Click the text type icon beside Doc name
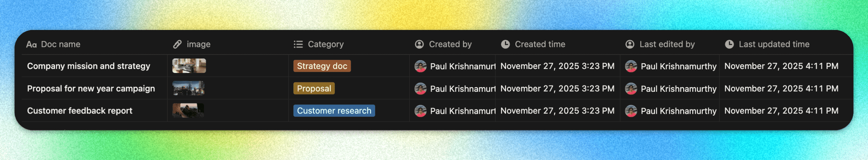Screen dimensions: 868x160 [x=31, y=44]
